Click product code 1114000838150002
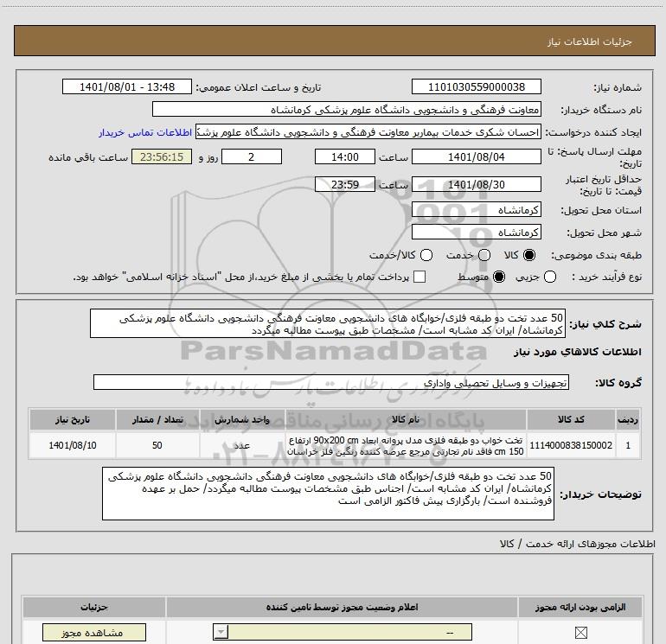The width and height of the screenshot is (666, 644). click(x=571, y=445)
